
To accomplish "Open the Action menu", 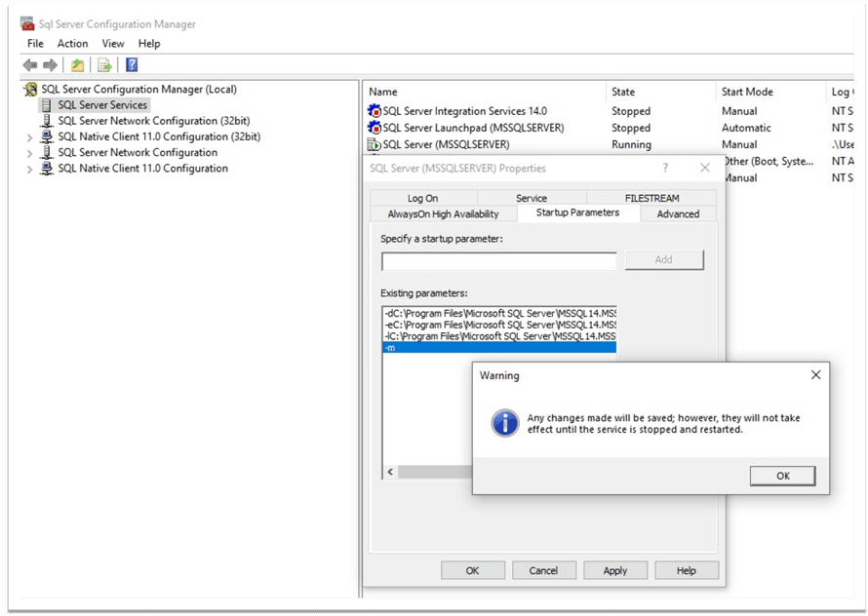I will pos(72,44).
